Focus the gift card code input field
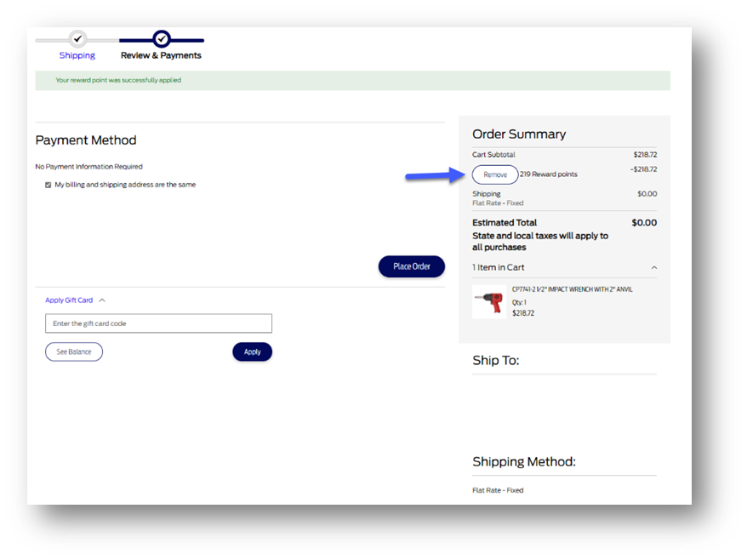Screen dimensions: 747x560 158,323
